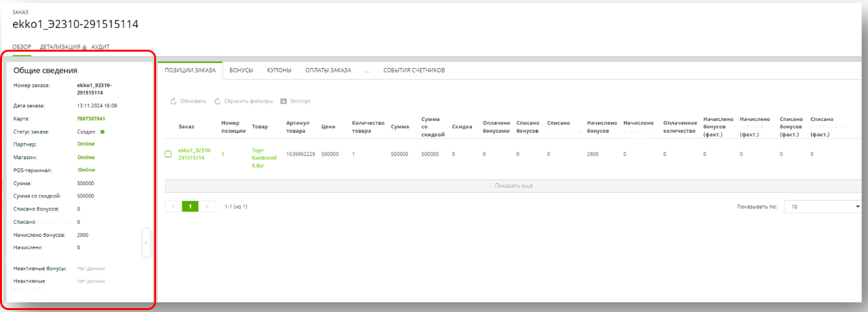Click the refresh icon next to Обновить

tap(173, 101)
